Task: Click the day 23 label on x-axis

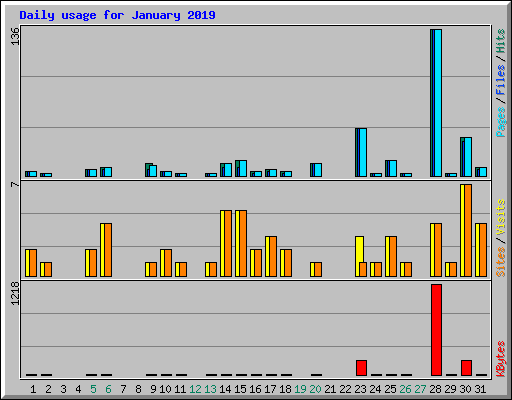Action: point(360,389)
